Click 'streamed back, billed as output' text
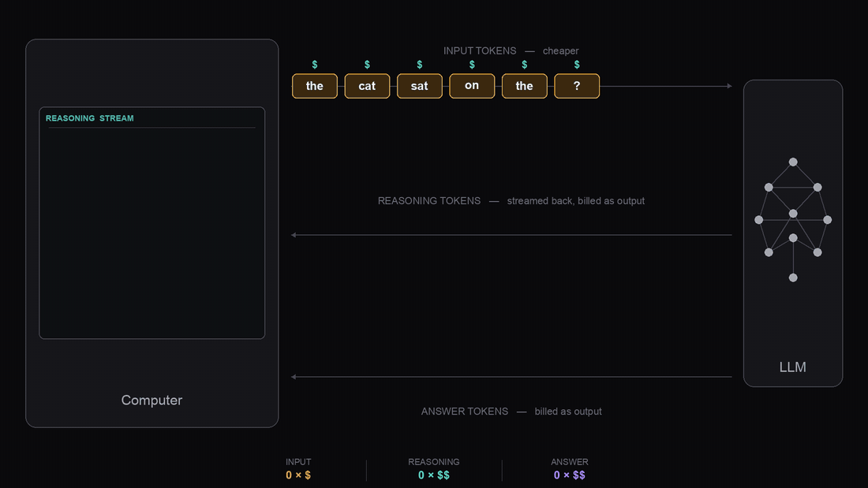This screenshot has width=868, height=488. [576, 201]
